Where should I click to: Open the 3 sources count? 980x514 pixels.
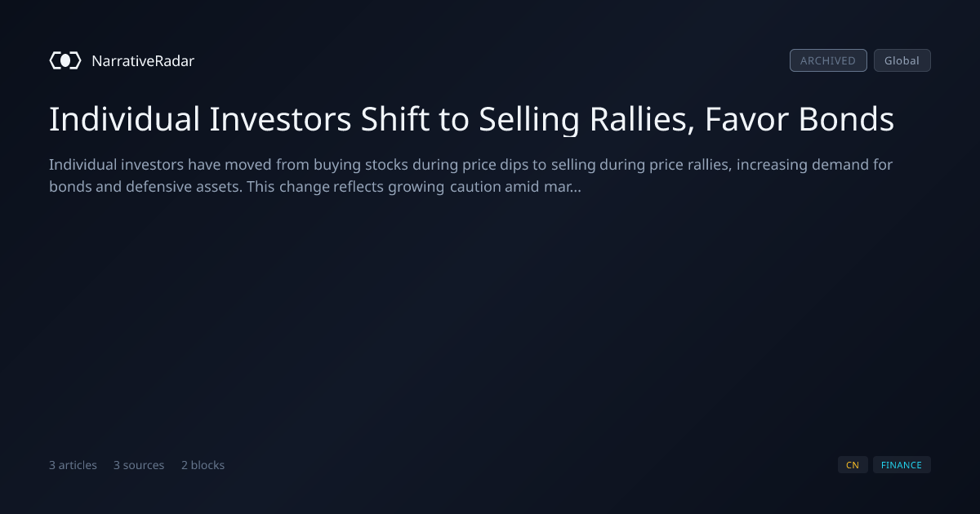pyautogui.click(x=139, y=465)
